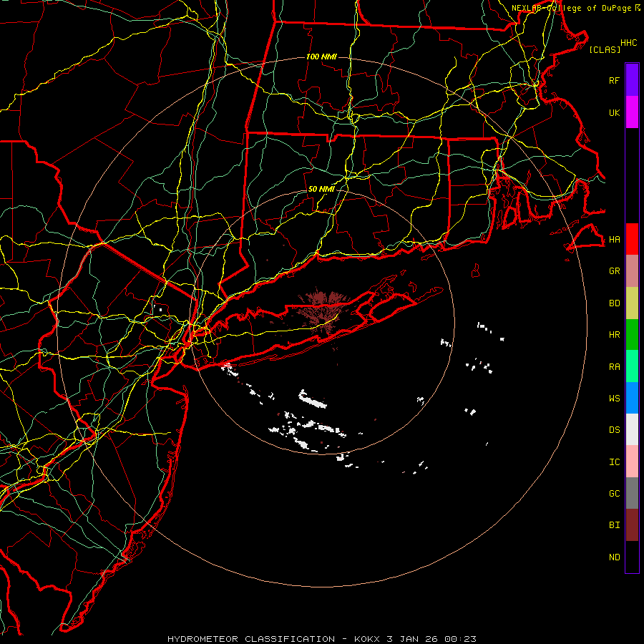The image size is (644, 644).
Task: Click the UK magenta legend swatch
Action: pos(632,112)
